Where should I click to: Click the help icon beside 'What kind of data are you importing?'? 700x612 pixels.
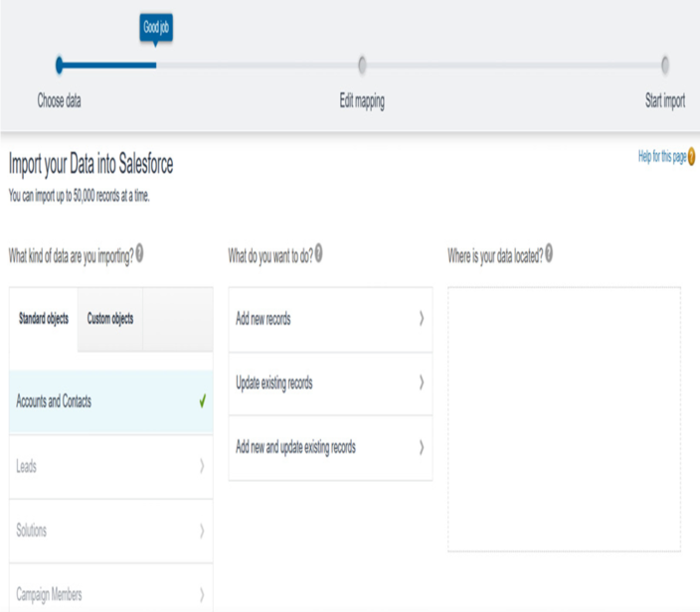point(139,253)
